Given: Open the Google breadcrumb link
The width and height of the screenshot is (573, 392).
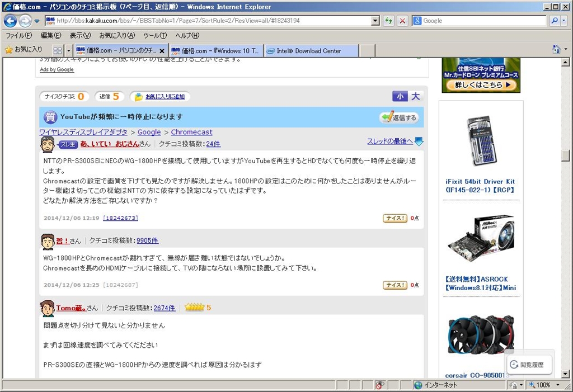Looking at the screenshot, I should 149,132.
